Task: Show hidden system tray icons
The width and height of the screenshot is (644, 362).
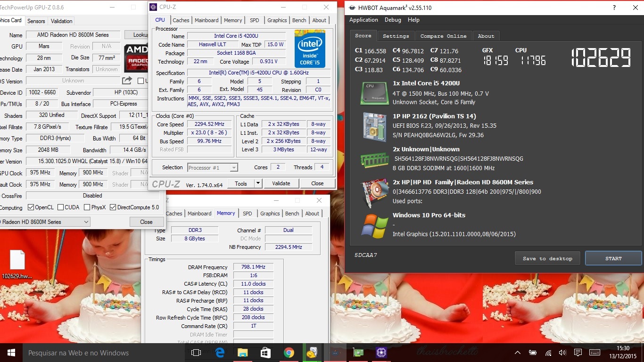Action: click(518, 353)
